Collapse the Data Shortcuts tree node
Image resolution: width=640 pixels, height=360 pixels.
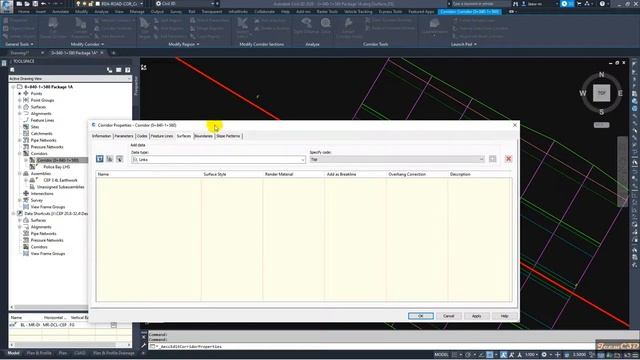tap(13, 213)
